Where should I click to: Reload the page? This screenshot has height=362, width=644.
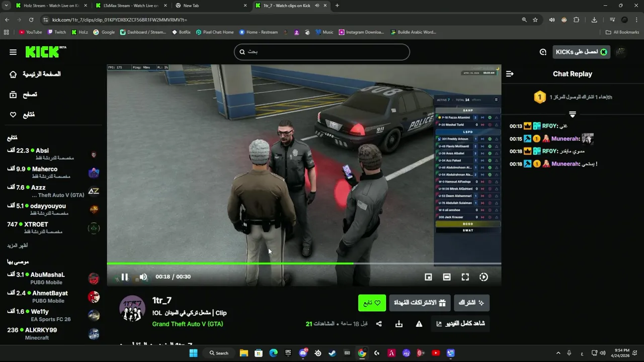[x=31, y=20]
